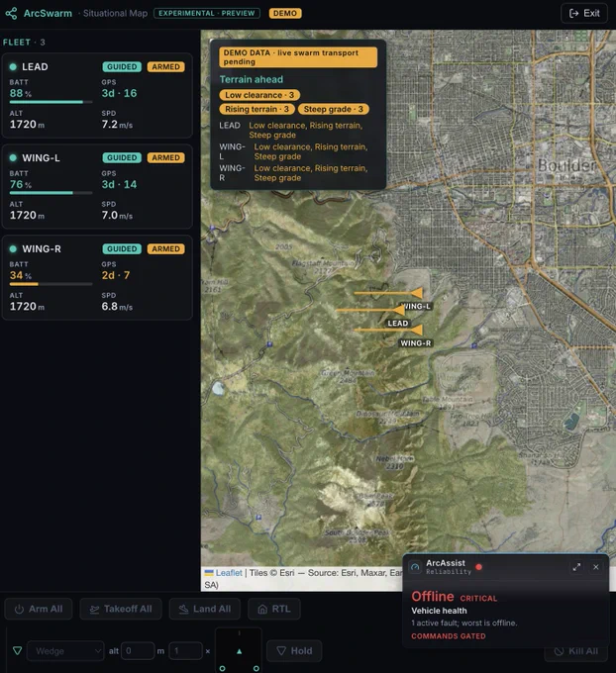The width and height of the screenshot is (616, 673).
Task: Click LEAD battery progress bar
Action: [51, 102]
